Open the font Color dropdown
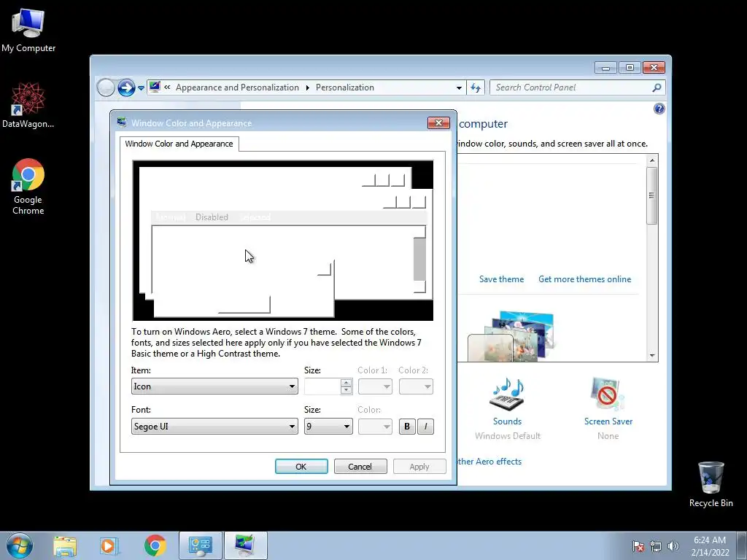747x560 pixels. click(x=375, y=426)
